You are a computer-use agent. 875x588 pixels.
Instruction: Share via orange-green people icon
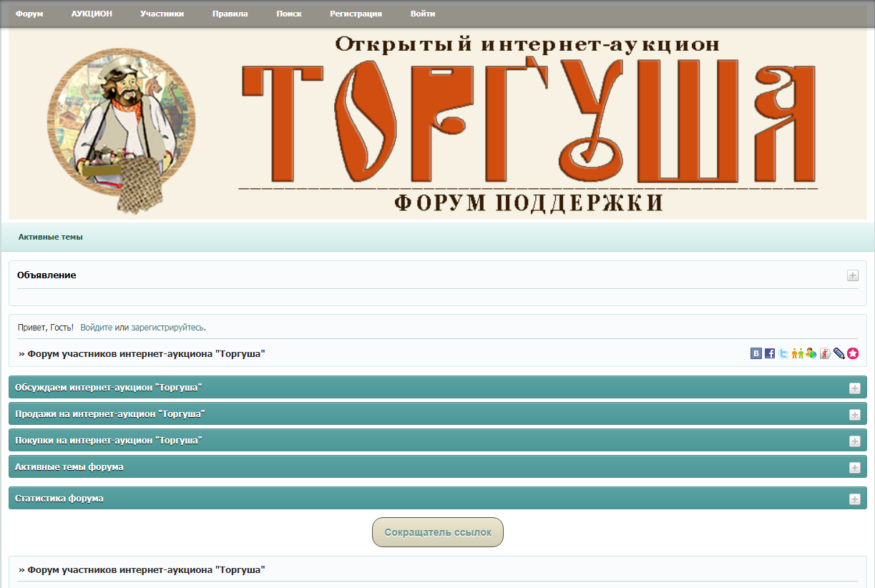(x=798, y=353)
